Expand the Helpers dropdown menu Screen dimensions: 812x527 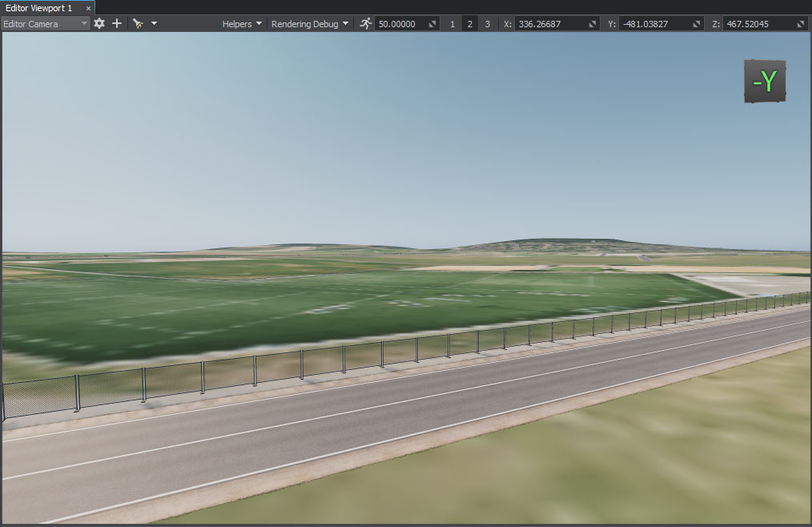(x=243, y=24)
